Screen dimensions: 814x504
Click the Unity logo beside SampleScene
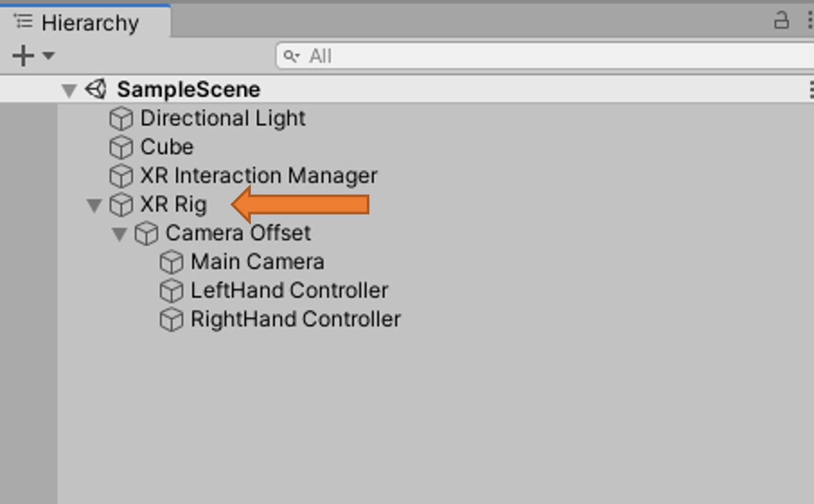pyautogui.click(x=96, y=89)
